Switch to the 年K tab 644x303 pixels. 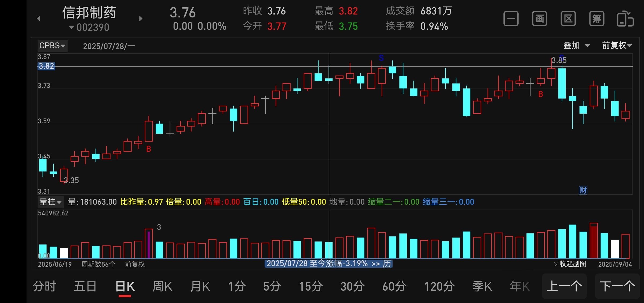(520, 286)
